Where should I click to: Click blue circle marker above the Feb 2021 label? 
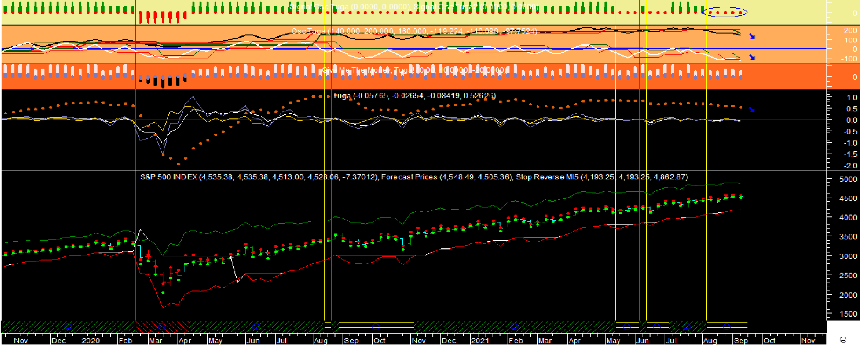click(514, 327)
